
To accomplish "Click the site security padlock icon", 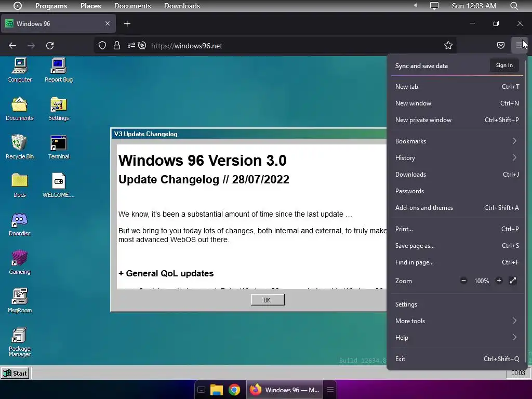I will 117,46.
